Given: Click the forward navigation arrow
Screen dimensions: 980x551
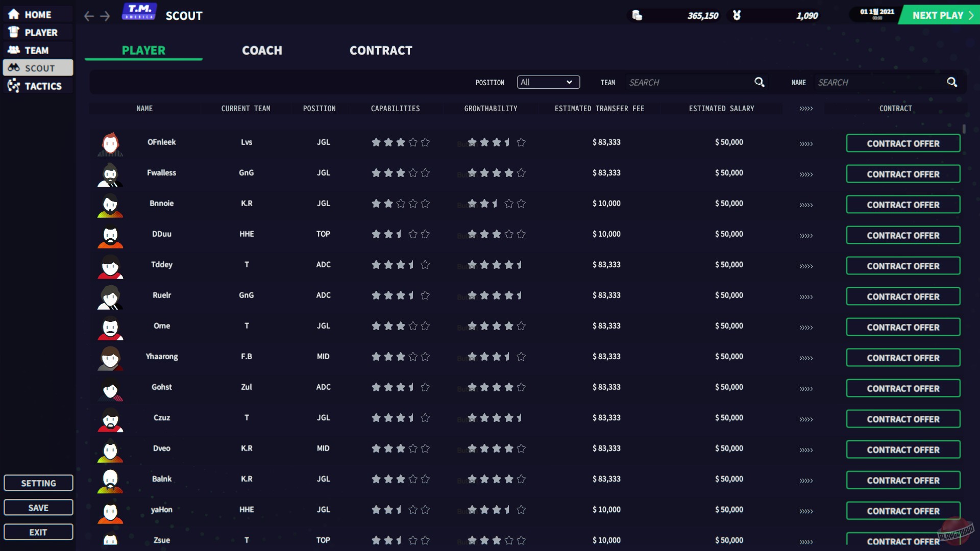Looking at the screenshot, I should point(105,16).
